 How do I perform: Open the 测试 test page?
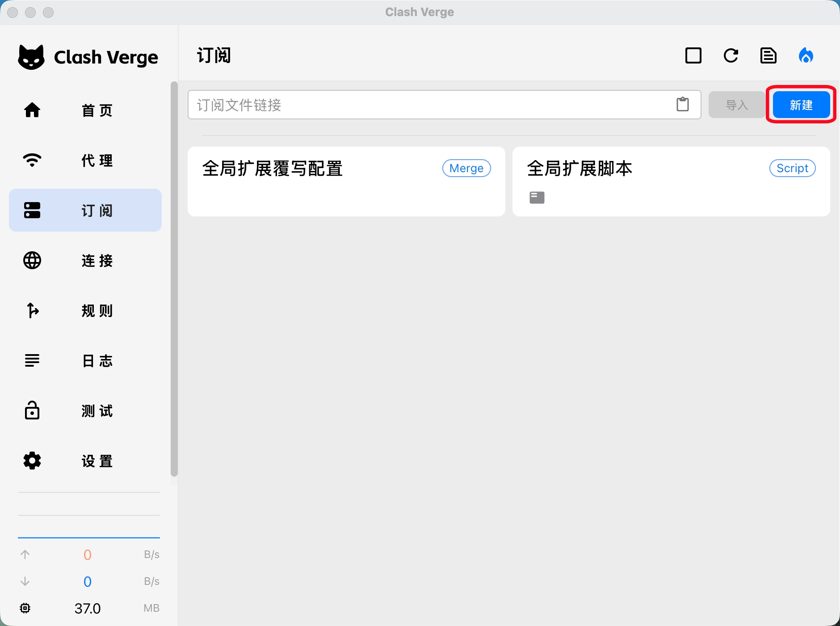(x=85, y=410)
